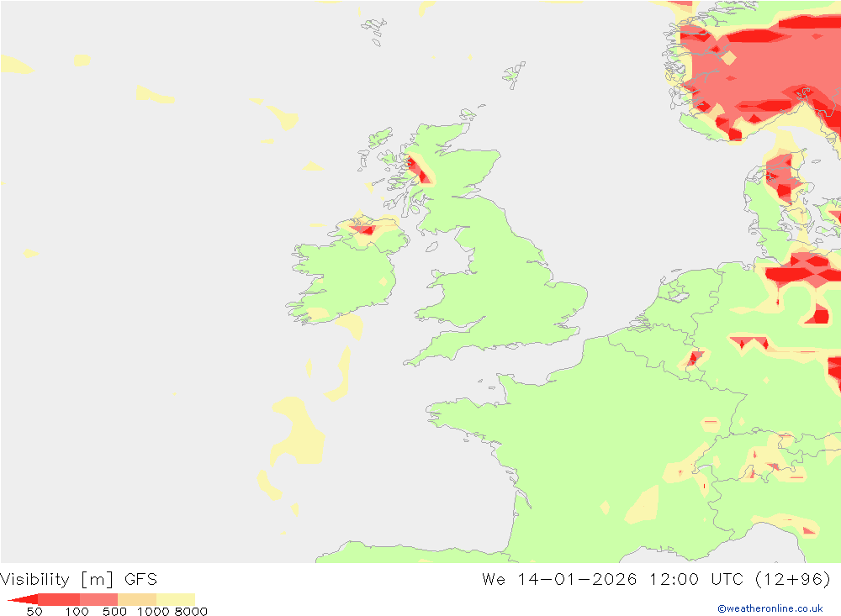The image size is (841, 616).
Task: Select the 1000-8000 yellow legend swatch
Action: coord(176,599)
